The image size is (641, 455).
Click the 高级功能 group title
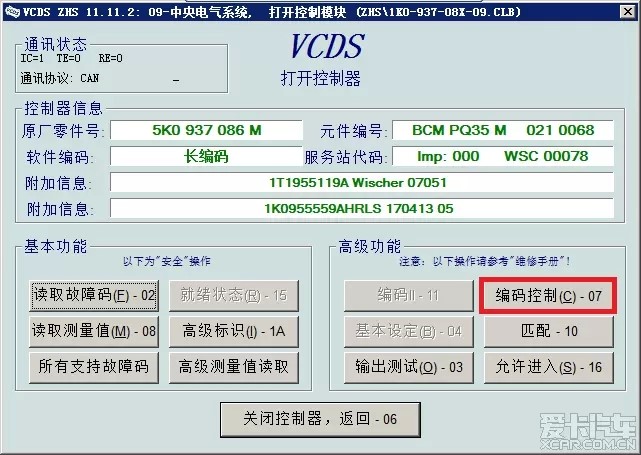pyautogui.click(x=370, y=247)
